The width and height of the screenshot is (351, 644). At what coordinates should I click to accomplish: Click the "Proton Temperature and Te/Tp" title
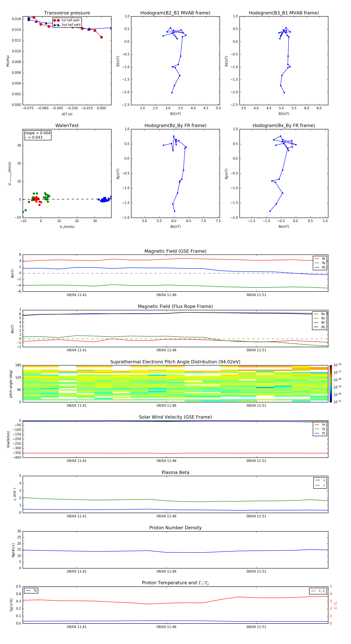(175, 583)
